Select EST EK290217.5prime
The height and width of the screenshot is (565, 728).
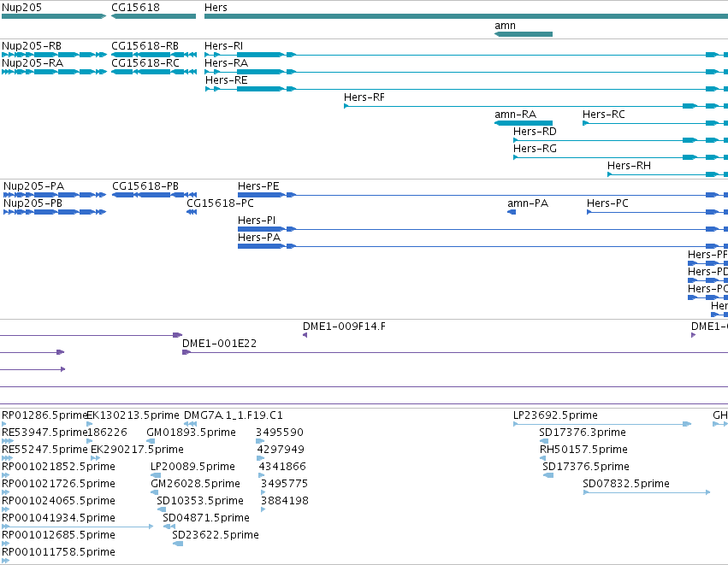137,450
